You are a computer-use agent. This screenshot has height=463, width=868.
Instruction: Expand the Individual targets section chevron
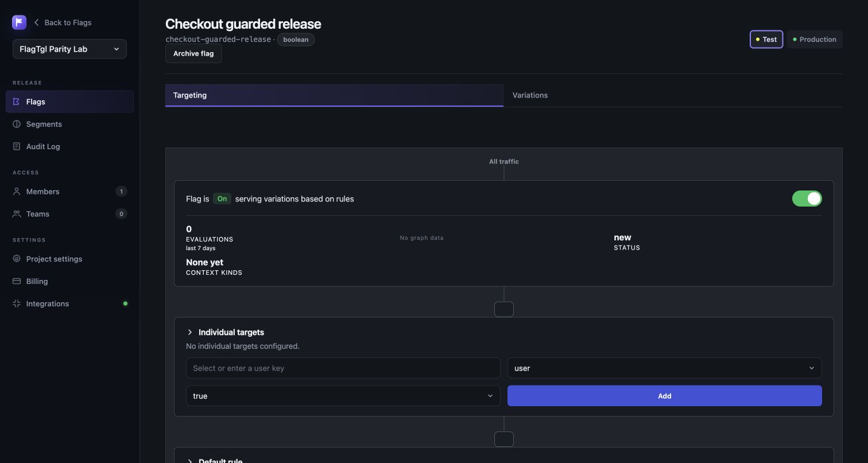[190, 332]
